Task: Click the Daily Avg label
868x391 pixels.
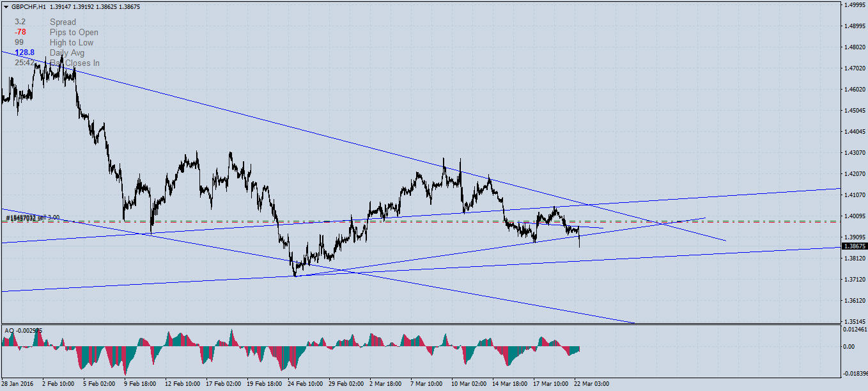Action: point(67,53)
